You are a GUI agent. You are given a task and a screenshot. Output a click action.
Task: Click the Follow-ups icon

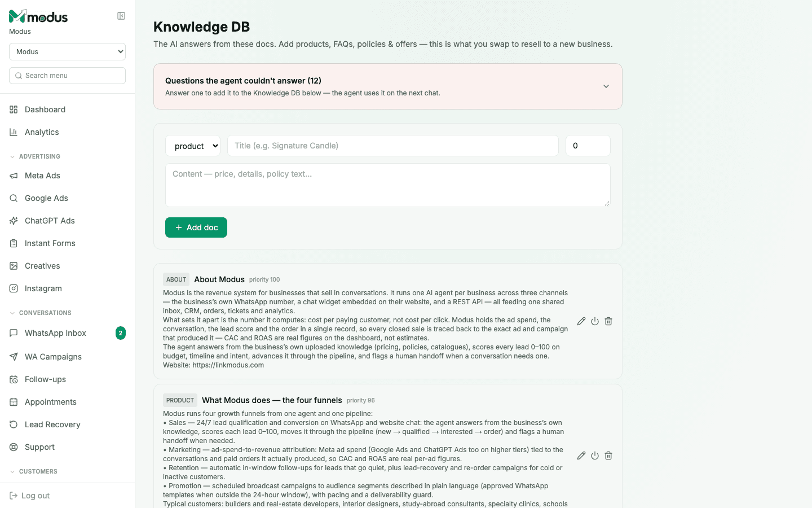point(14,379)
